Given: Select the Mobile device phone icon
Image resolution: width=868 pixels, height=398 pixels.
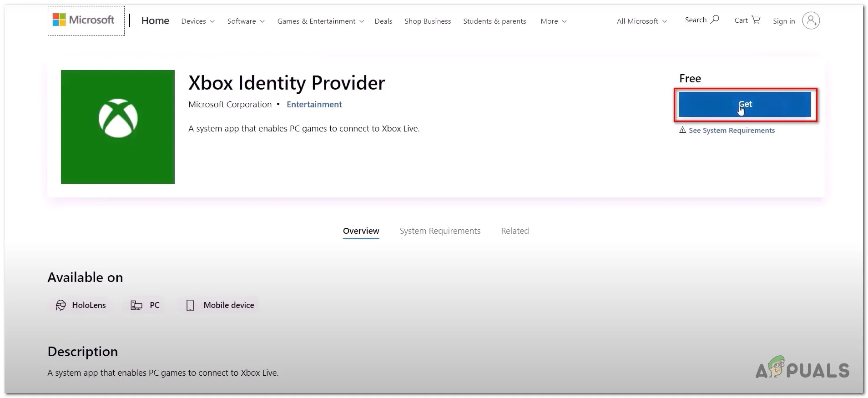Looking at the screenshot, I should (x=190, y=305).
